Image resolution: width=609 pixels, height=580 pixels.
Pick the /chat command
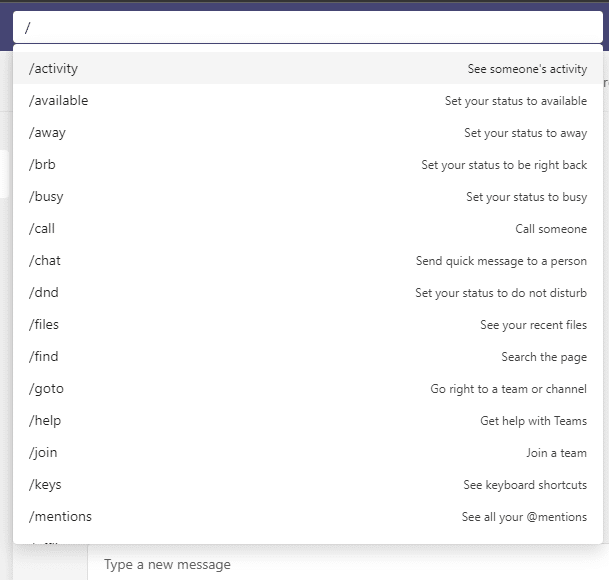[x=308, y=260]
